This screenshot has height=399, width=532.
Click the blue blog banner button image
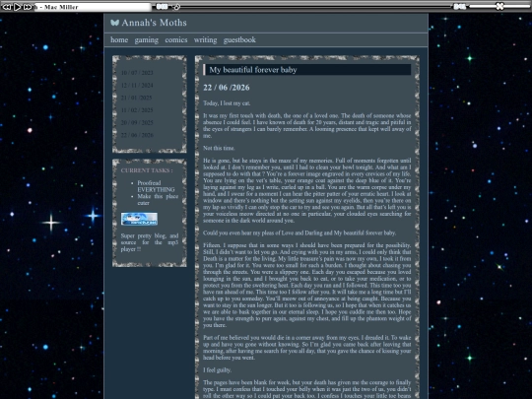[139, 219]
